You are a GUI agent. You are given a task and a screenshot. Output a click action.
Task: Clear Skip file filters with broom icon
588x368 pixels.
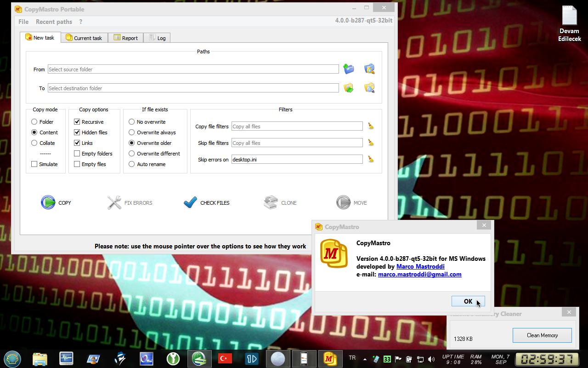point(371,143)
